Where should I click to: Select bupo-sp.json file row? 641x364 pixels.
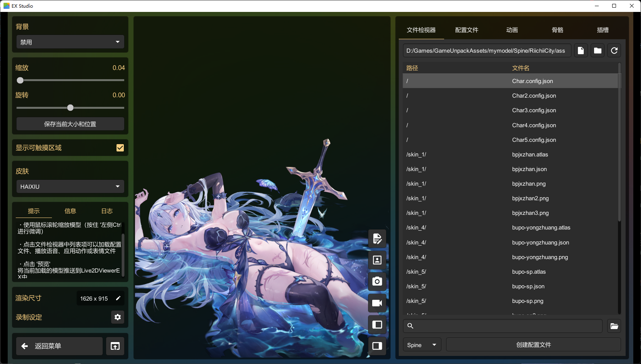click(510, 286)
